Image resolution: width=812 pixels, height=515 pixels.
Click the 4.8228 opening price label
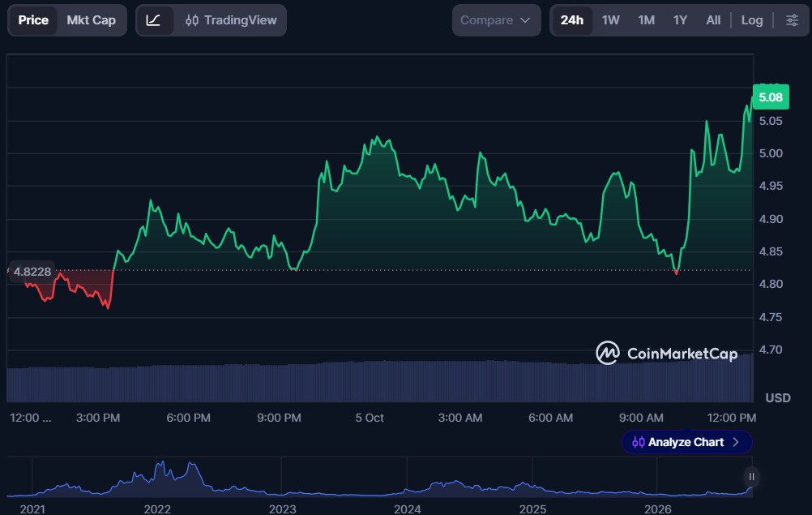click(x=32, y=272)
